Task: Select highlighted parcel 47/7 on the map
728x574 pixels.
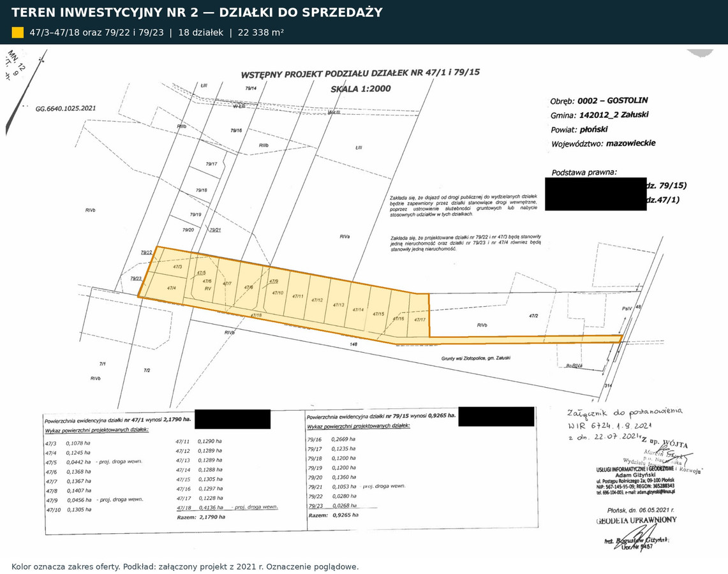Action: [x=227, y=284]
